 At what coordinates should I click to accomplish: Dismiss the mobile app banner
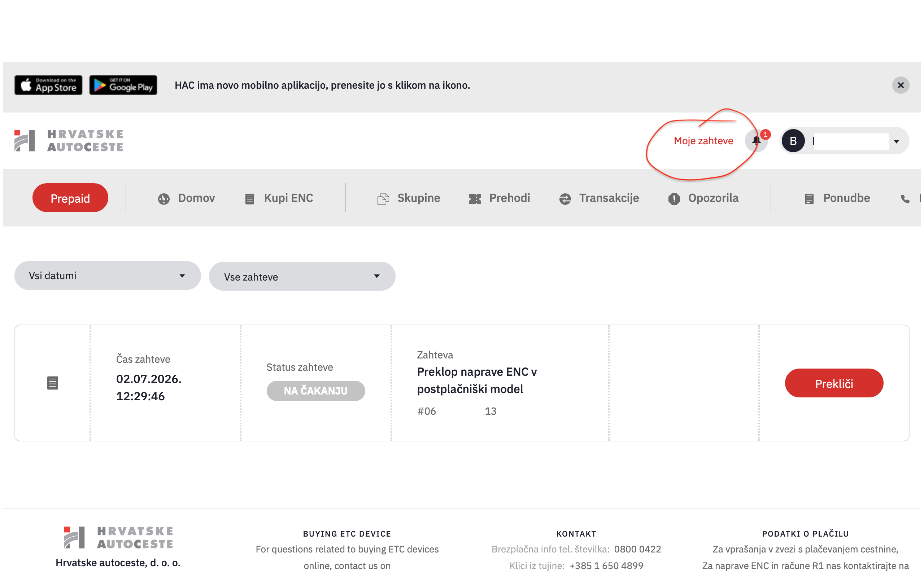[x=900, y=85]
